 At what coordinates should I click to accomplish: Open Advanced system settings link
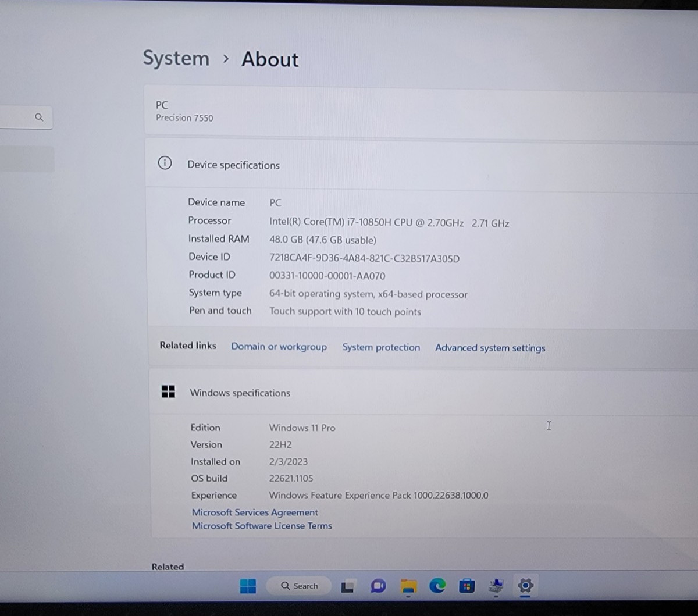[x=490, y=348]
